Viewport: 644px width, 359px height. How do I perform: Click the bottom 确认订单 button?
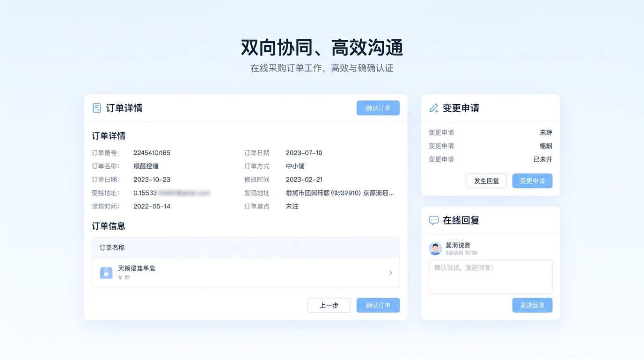(x=378, y=305)
